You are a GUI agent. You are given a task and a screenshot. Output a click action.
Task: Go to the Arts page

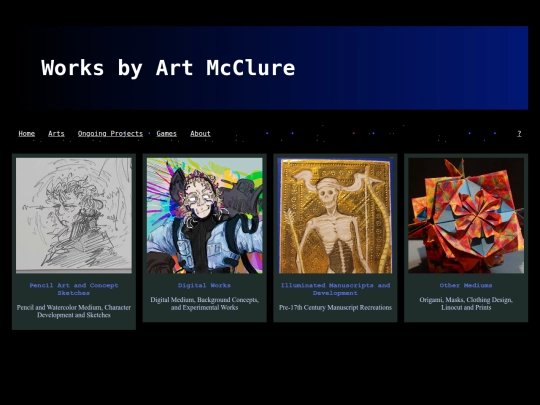[56, 133]
